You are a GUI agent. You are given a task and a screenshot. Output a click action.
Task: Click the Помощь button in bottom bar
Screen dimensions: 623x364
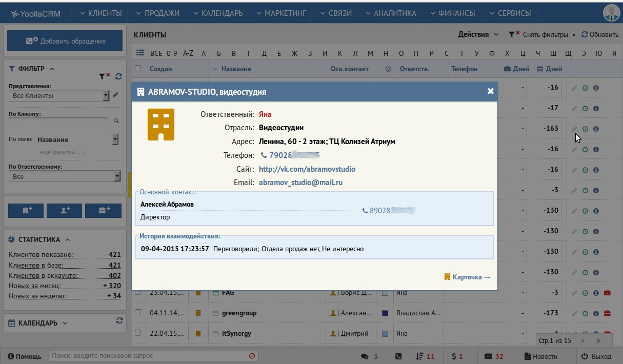(x=25, y=356)
